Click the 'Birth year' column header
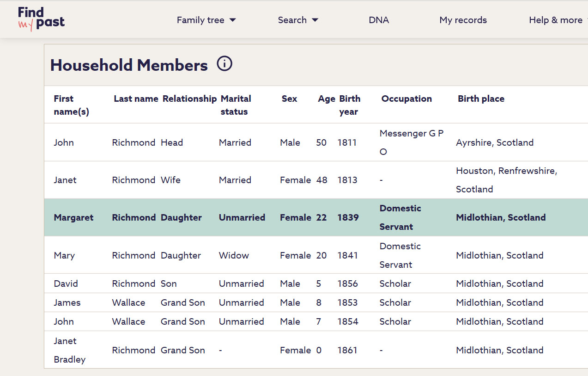Viewport: 588px width, 376px height. point(350,105)
